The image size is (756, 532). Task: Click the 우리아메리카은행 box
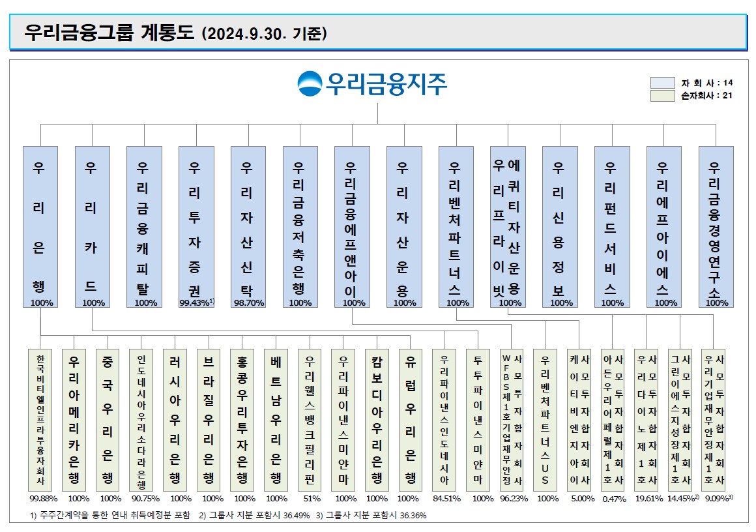click(x=74, y=420)
